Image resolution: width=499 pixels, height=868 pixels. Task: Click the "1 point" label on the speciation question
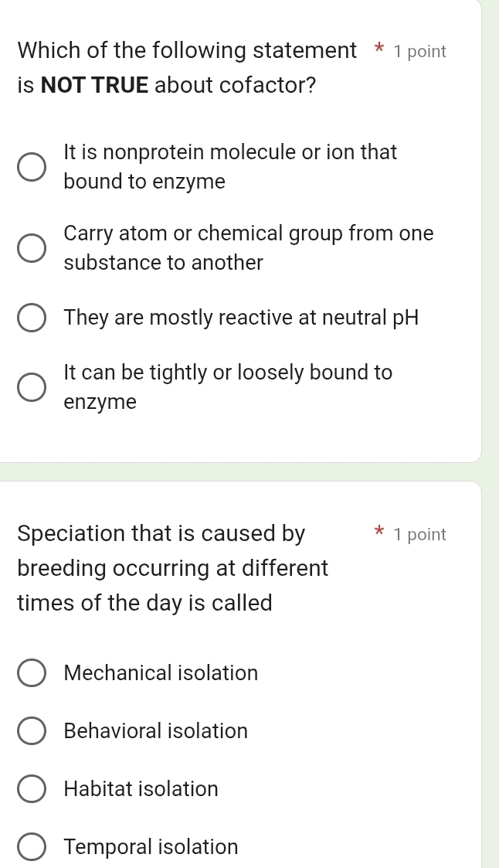[x=419, y=534]
